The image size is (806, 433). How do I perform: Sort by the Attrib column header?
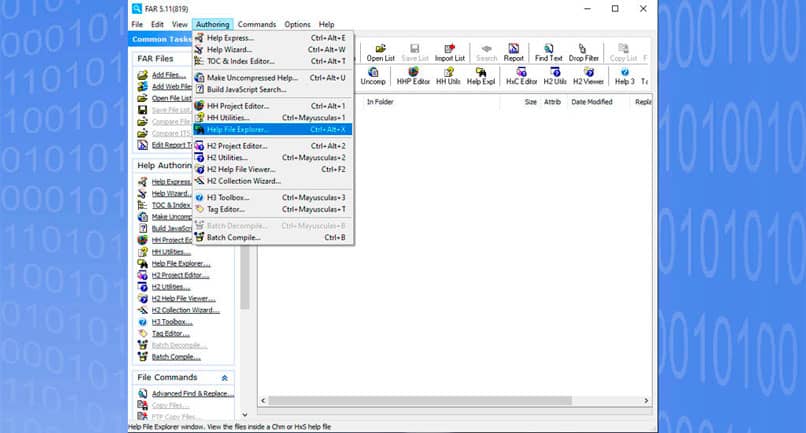click(553, 102)
